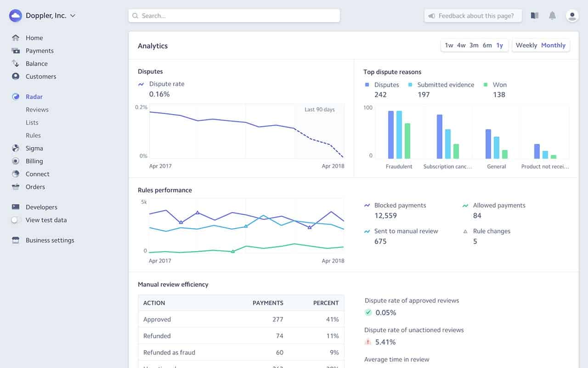Click the Feedback about this page button
This screenshot has height=368, width=588.
473,16
